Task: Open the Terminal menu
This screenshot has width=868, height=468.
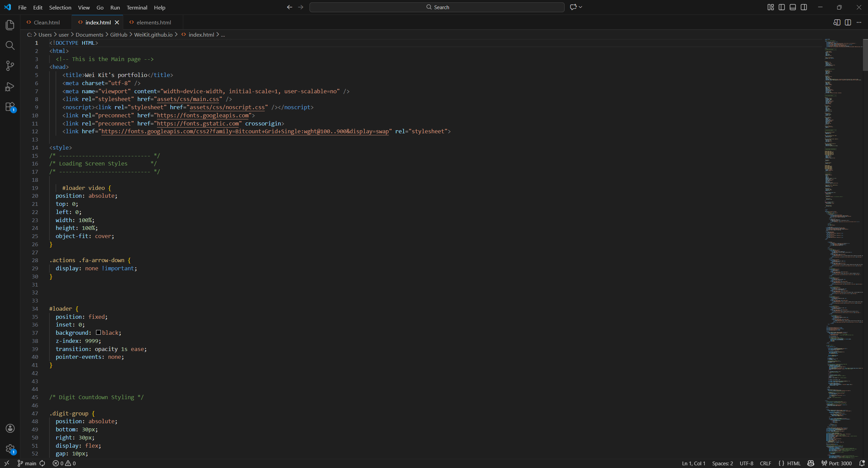Action: pos(137,7)
